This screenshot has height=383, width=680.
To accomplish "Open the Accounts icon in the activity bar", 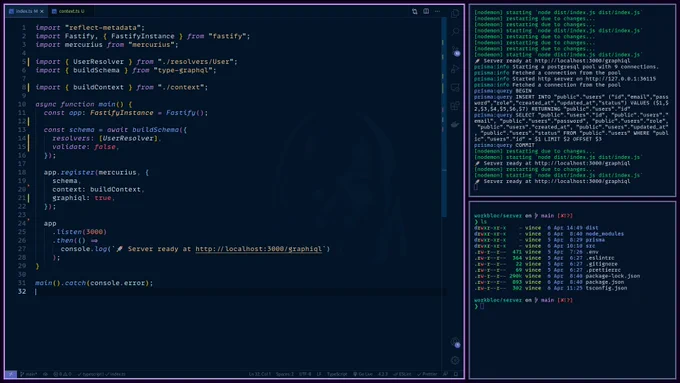I will tap(455, 343).
